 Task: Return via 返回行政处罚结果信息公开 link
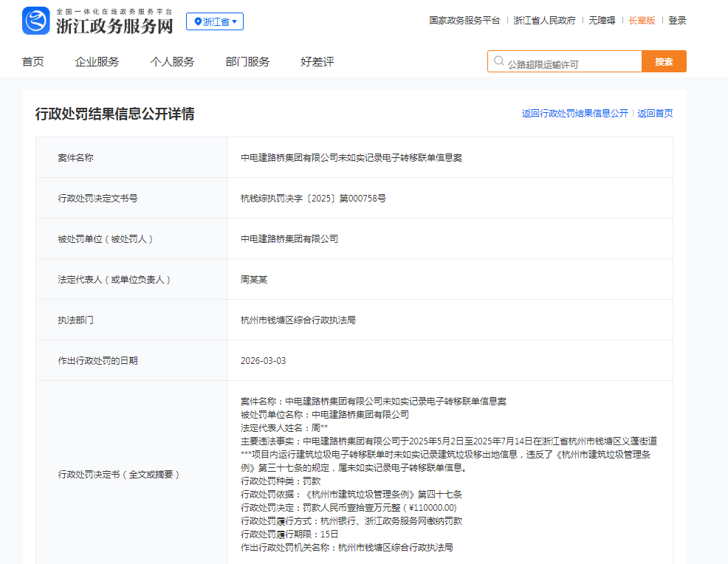[x=574, y=114]
